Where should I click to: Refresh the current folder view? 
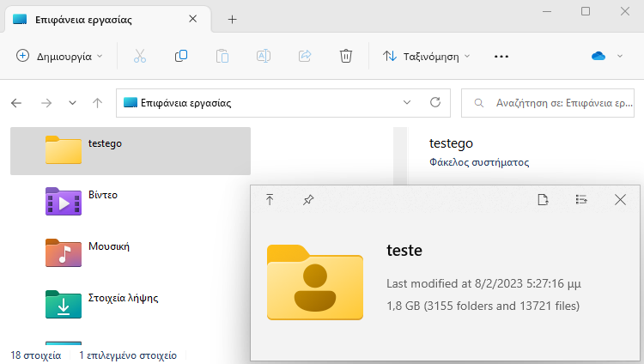coord(435,102)
